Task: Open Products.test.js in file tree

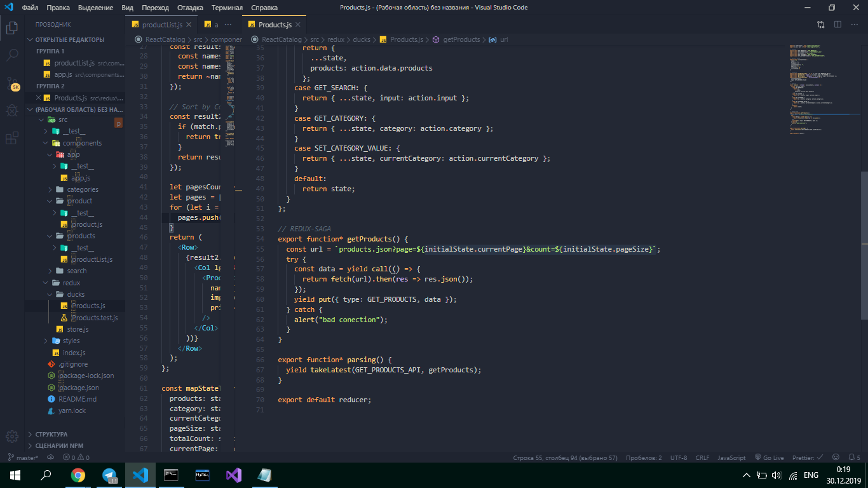Action: (x=94, y=318)
